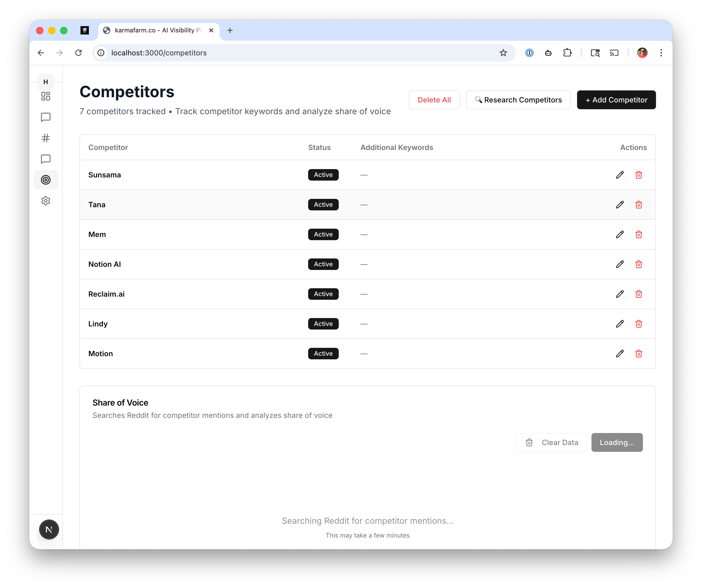This screenshot has height=588, width=702.
Task: Click Clear Data in Share of Voice
Action: coord(551,442)
